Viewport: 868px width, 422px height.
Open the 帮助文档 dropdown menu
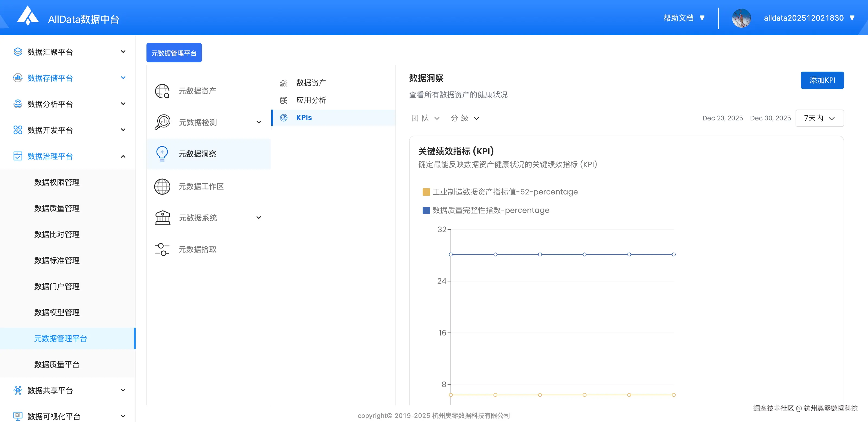click(684, 18)
